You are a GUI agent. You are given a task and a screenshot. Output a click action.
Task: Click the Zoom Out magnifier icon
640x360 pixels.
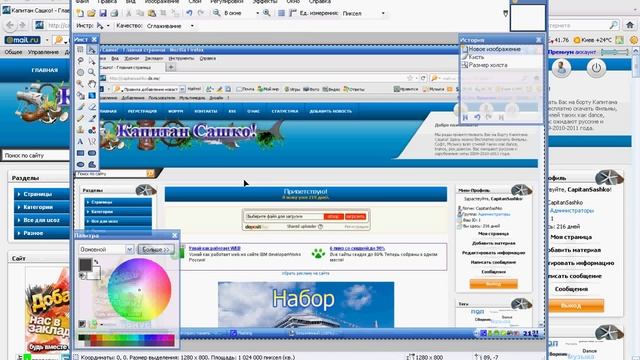(x=217, y=13)
